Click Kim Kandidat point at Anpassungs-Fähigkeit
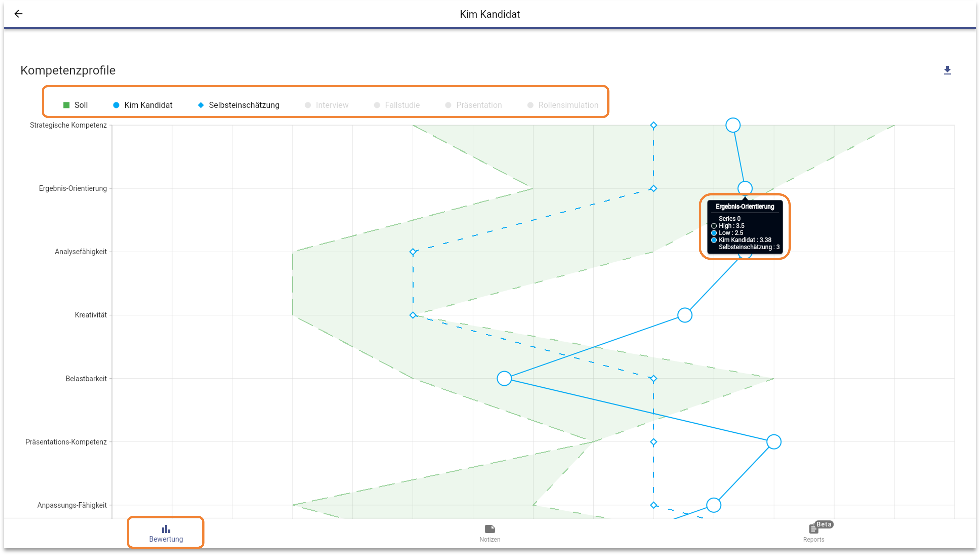This screenshot has height=555, width=980. pos(713,505)
